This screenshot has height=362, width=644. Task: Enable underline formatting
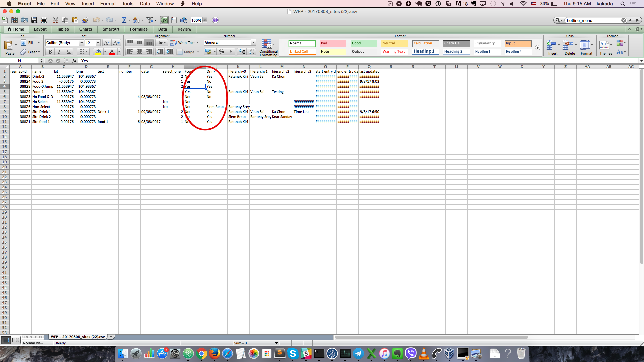(68, 52)
